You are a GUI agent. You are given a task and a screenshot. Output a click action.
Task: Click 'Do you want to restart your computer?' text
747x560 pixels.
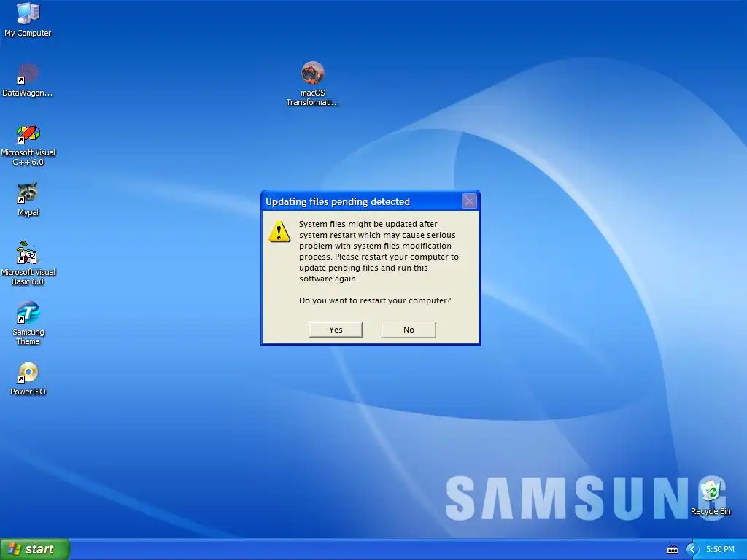tap(374, 300)
